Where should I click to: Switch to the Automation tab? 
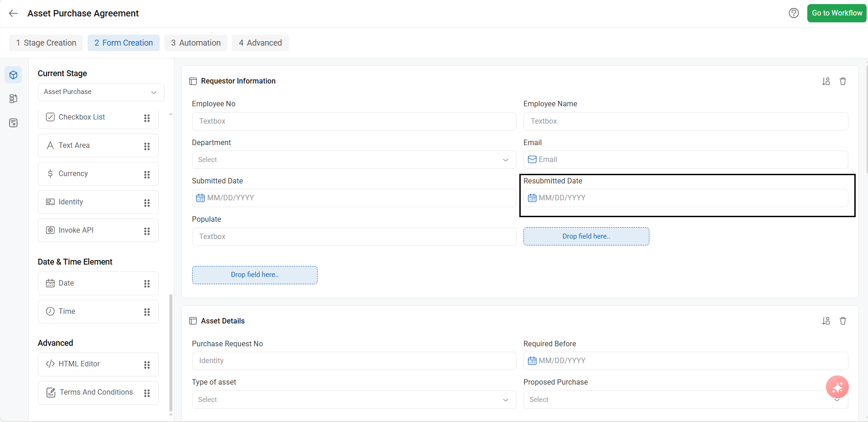point(196,43)
